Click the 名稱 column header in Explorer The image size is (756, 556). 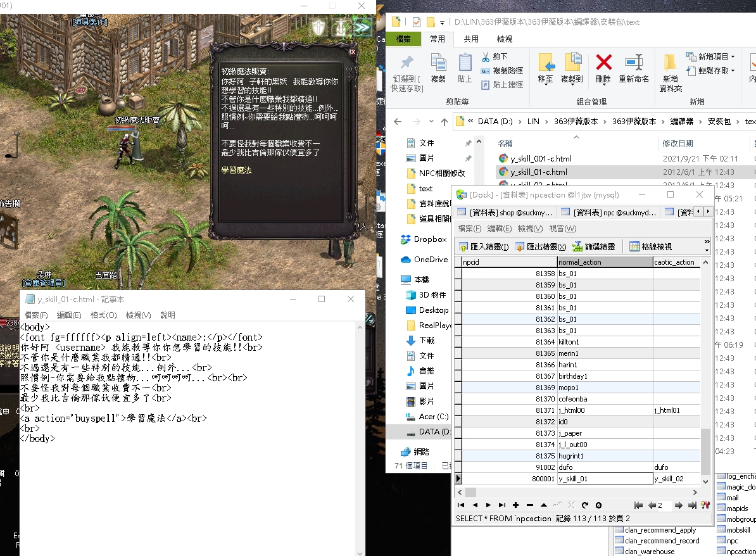click(505, 144)
